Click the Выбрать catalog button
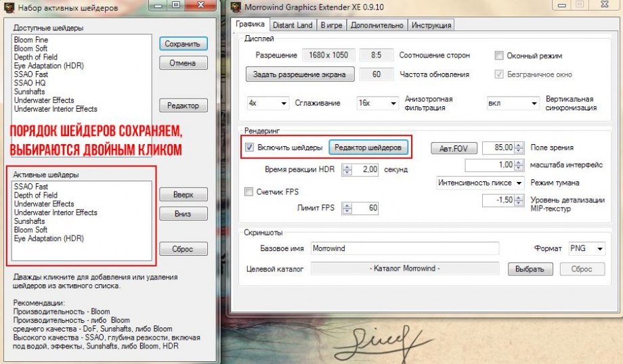Image resolution: width=623 pixels, height=364 pixels. [531, 269]
